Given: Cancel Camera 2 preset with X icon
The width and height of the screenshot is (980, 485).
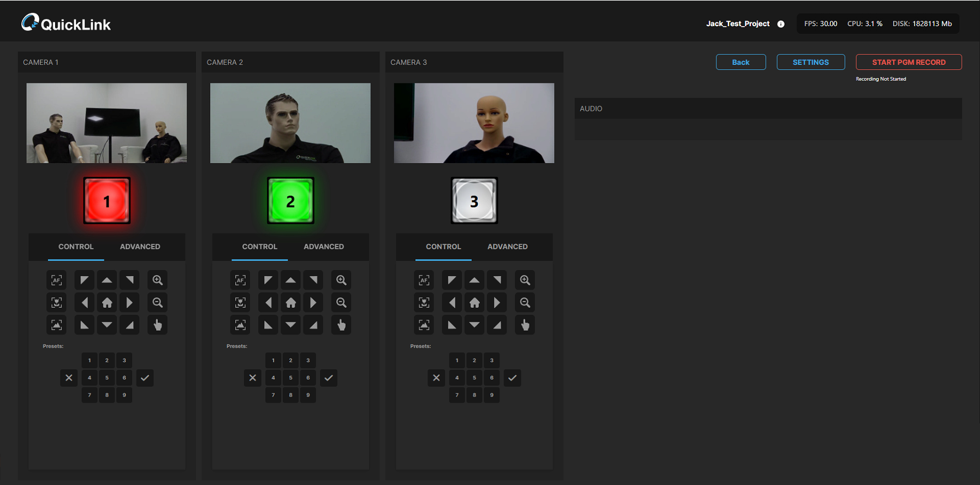Looking at the screenshot, I should pos(252,378).
